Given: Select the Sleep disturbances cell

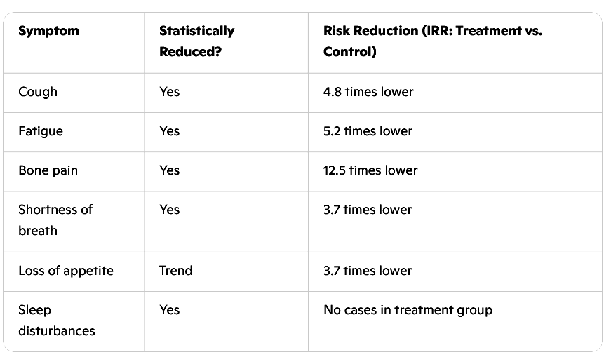Looking at the screenshot, I should click(x=55, y=320).
